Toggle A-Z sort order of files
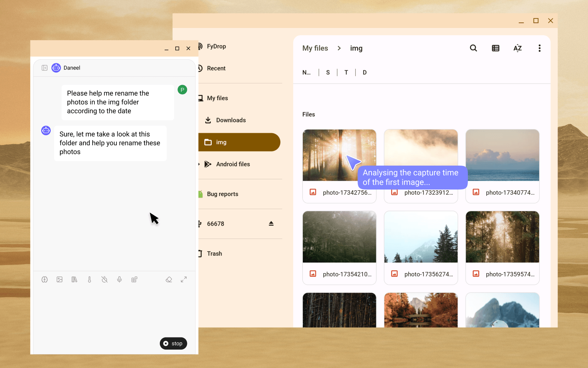588x368 pixels. (x=517, y=48)
